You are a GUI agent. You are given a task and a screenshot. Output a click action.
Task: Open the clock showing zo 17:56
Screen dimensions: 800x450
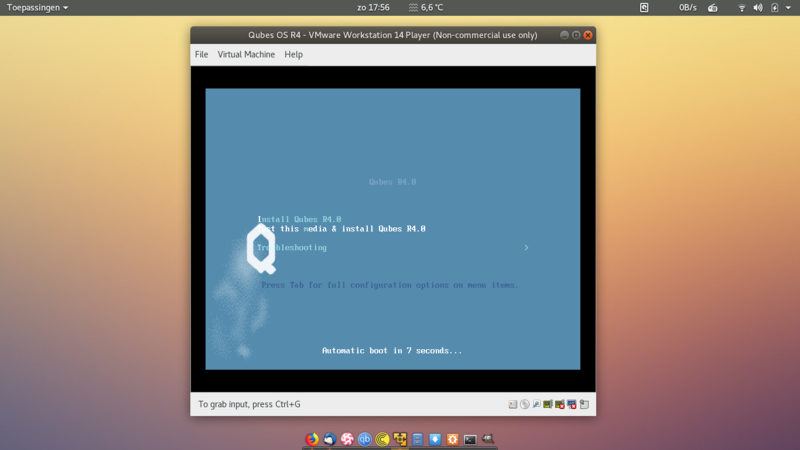(373, 8)
